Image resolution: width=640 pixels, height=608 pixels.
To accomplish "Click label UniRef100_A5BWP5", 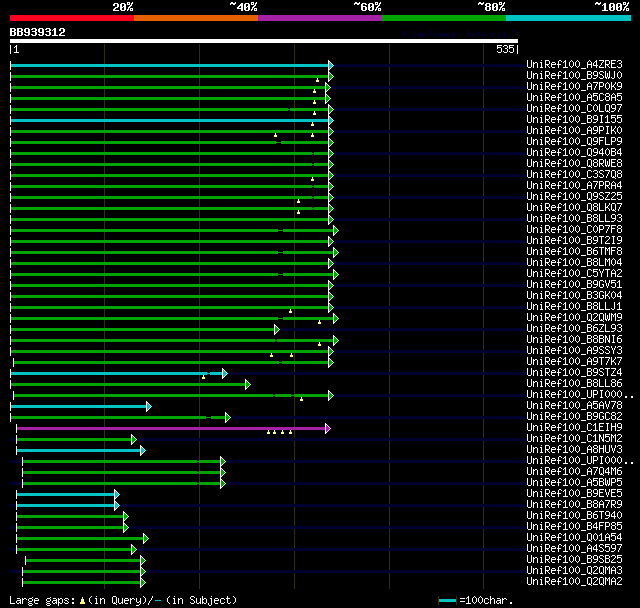I will tap(574, 483).
